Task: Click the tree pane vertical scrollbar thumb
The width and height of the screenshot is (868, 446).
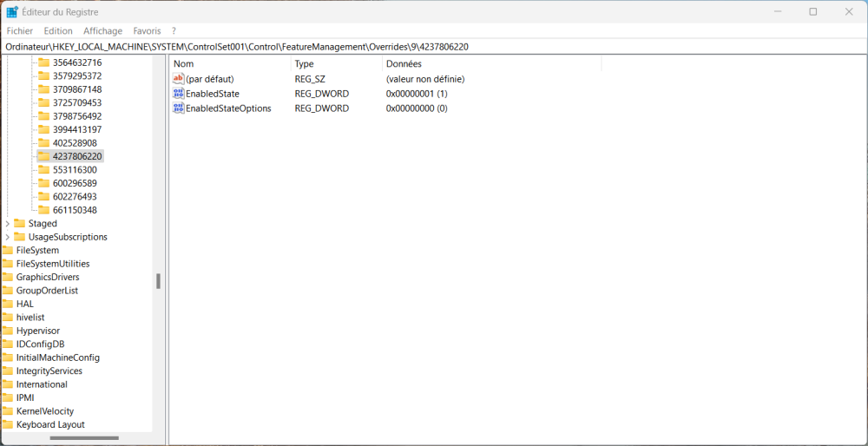Action: point(158,281)
